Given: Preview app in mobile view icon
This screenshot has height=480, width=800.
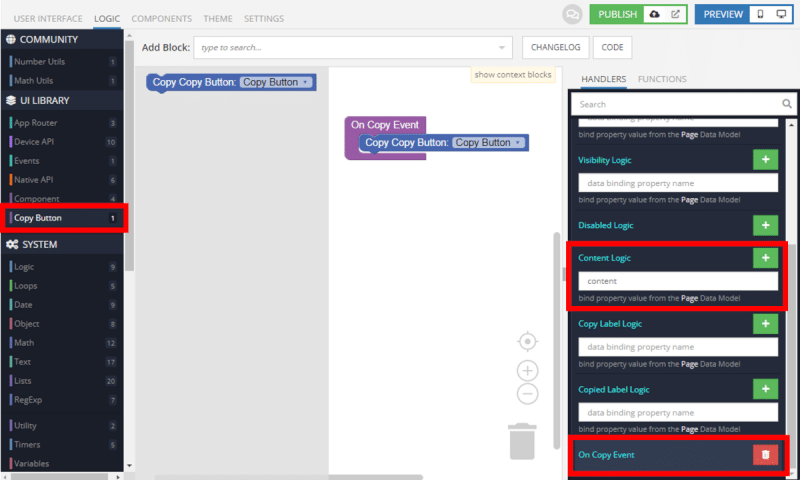Looking at the screenshot, I should (x=761, y=14).
